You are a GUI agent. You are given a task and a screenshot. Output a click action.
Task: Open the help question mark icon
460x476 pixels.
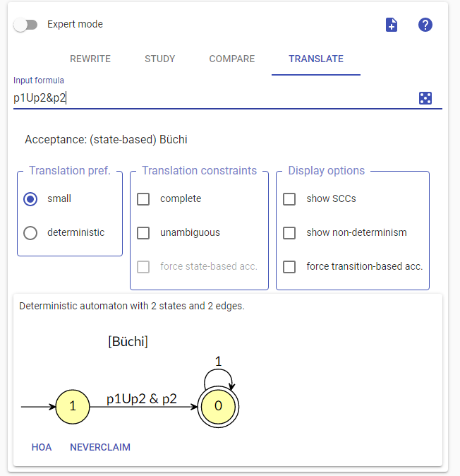[x=425, y=25]
